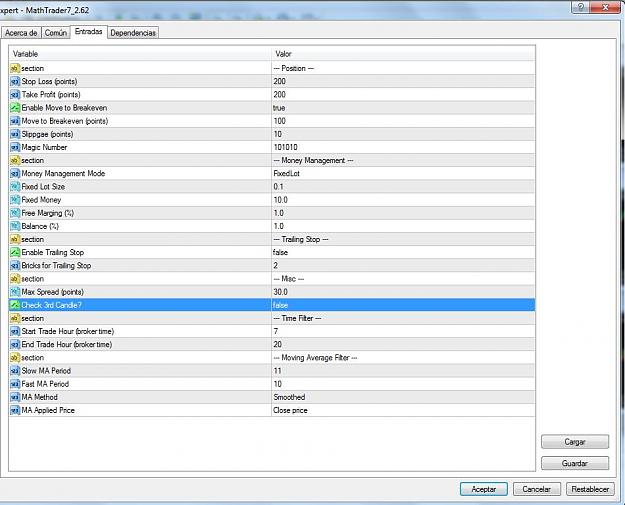Click the icon beside MA Applied Price
This screenshot has height=505, width=625.
click(15, 410)
